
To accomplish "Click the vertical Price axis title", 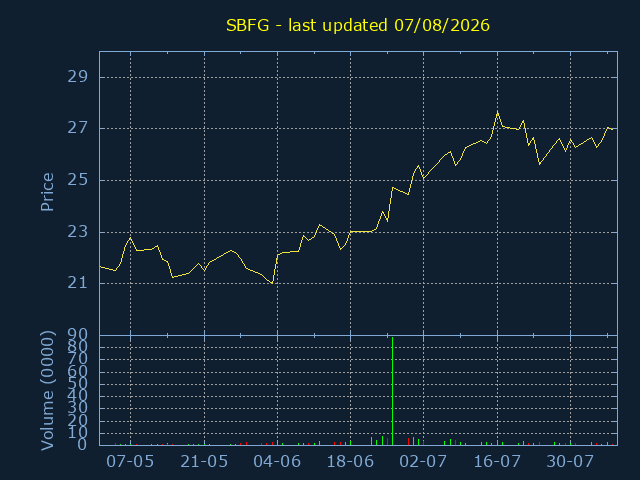I will click(x=47, y=192).
